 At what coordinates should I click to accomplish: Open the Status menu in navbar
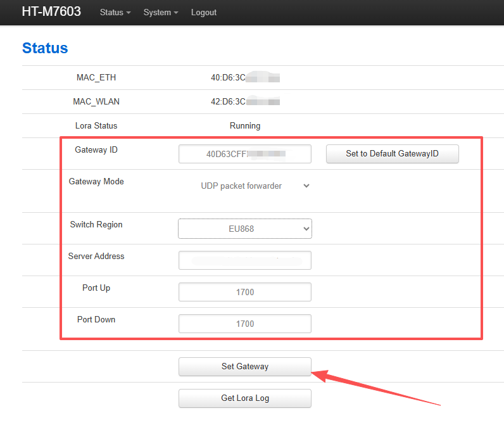pyautogui.click(x=115, y=13)
